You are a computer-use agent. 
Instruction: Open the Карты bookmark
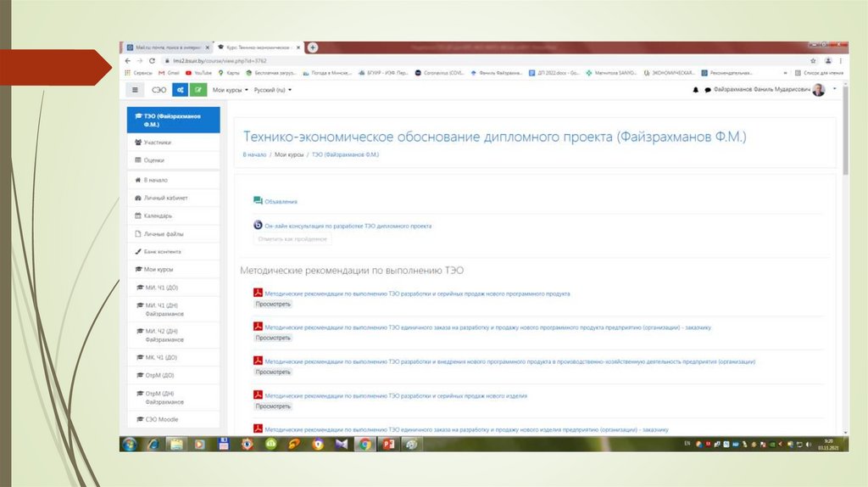pyautogui.click(x=229, y=73)
